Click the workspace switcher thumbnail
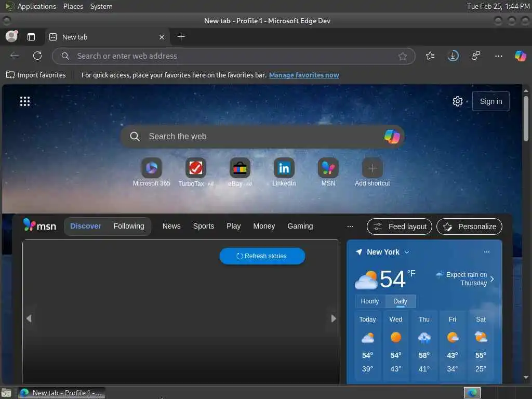Viewport: 532px width, 399px height. pyautogui.click(x=472, y=393)
